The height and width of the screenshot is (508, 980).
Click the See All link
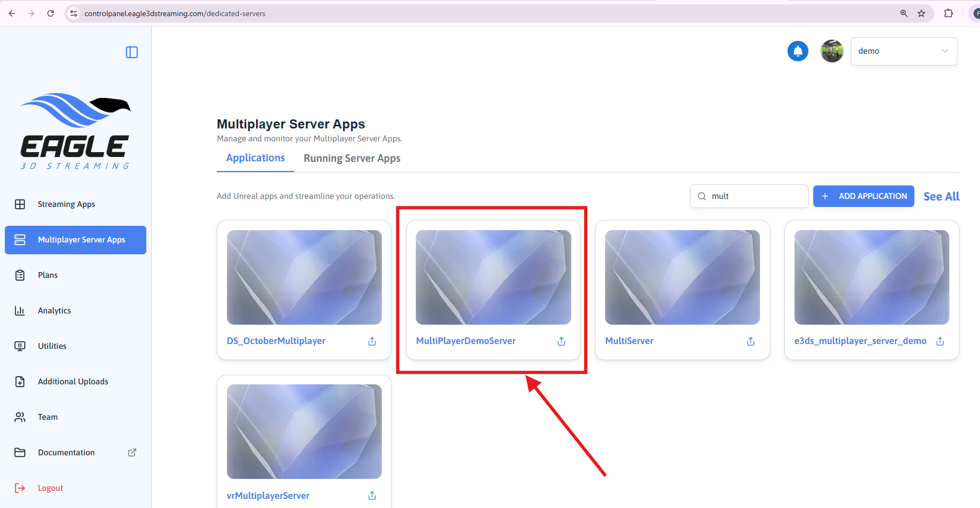[x=941, y=197]
